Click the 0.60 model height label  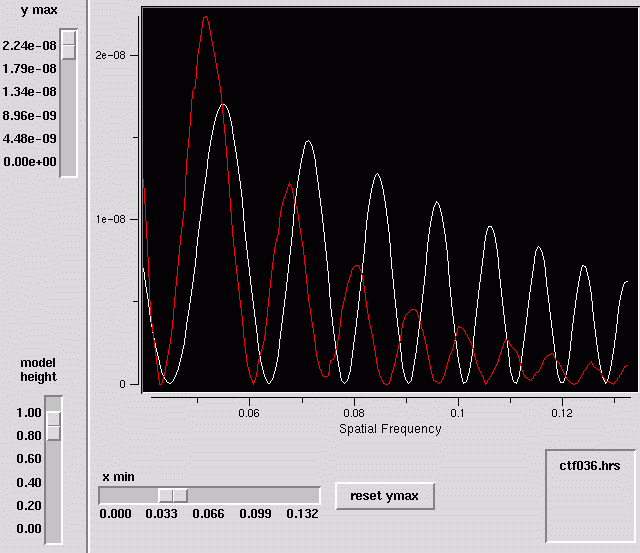tap(29, 459)
